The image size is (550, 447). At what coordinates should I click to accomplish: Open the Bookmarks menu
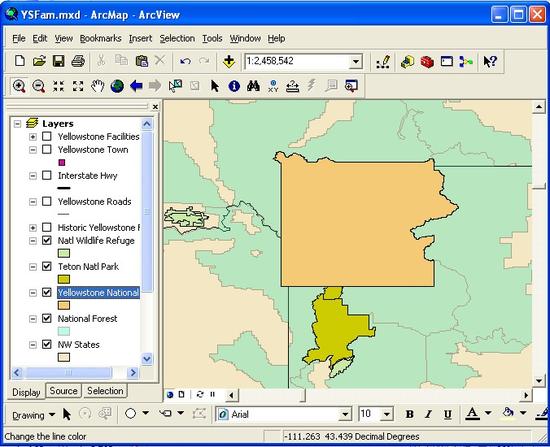click(100, 38)
